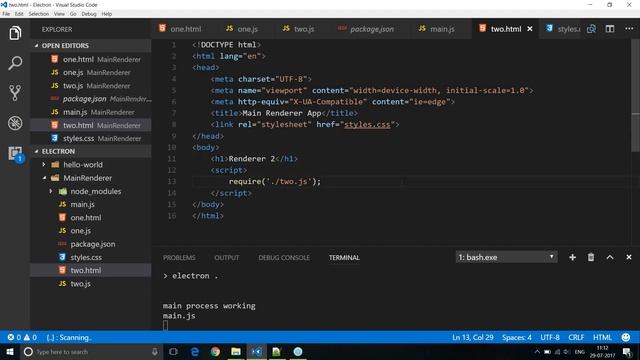This screenshot has width=640, height=360.
Task: Open the View menu
Action: pyautogui.click(x=59, y=14)
